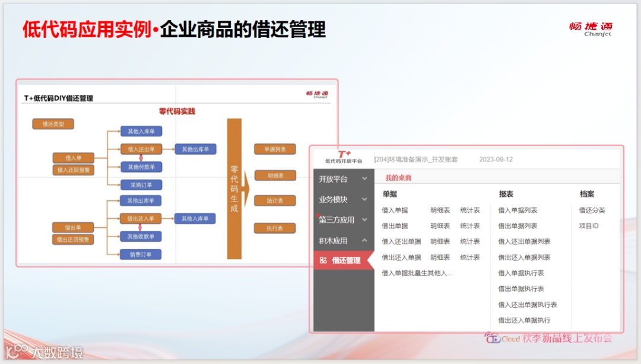The image size is (641, 364).
Task: Click the 借出还入单 box in the diagram
Action: coord(141,219)
